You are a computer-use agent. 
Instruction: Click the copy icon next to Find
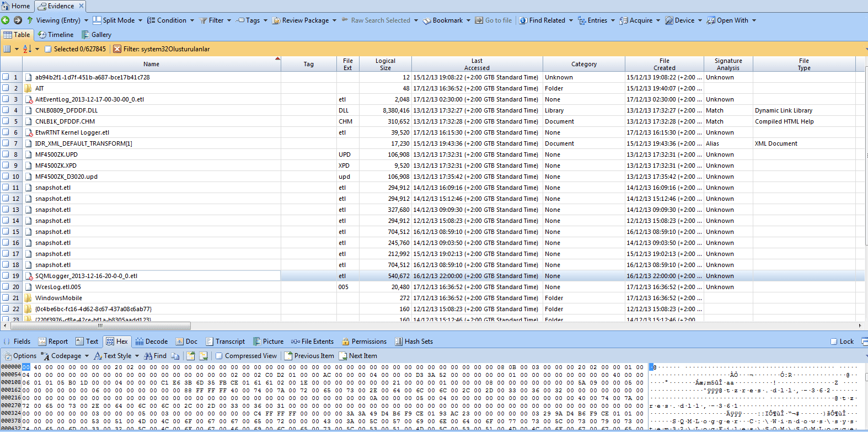(x=175, y=356)
